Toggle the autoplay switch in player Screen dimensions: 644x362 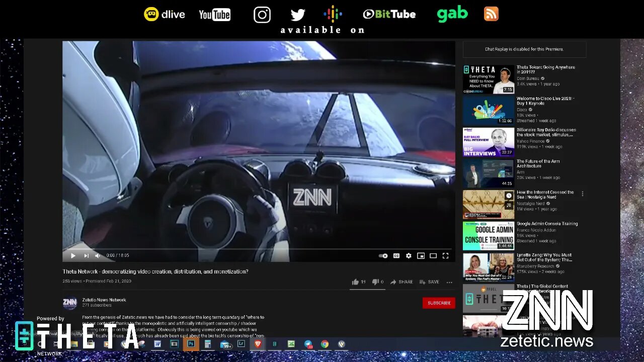point(383,256)
